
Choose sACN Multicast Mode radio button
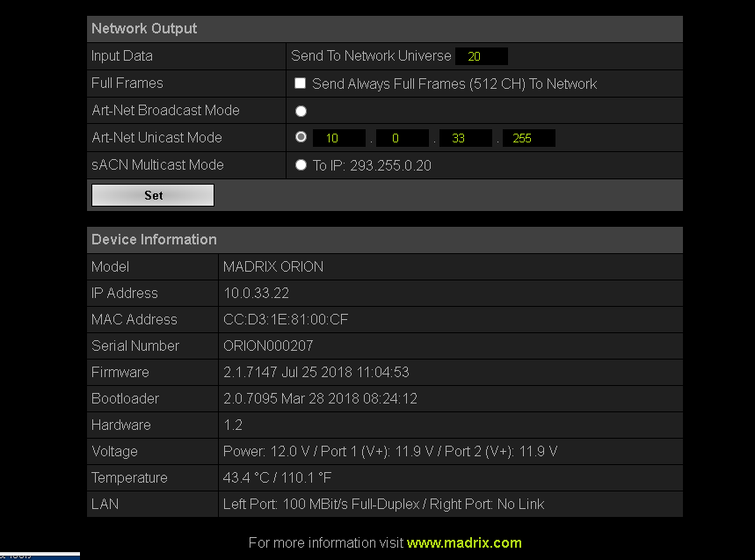[x=301, y=165]
